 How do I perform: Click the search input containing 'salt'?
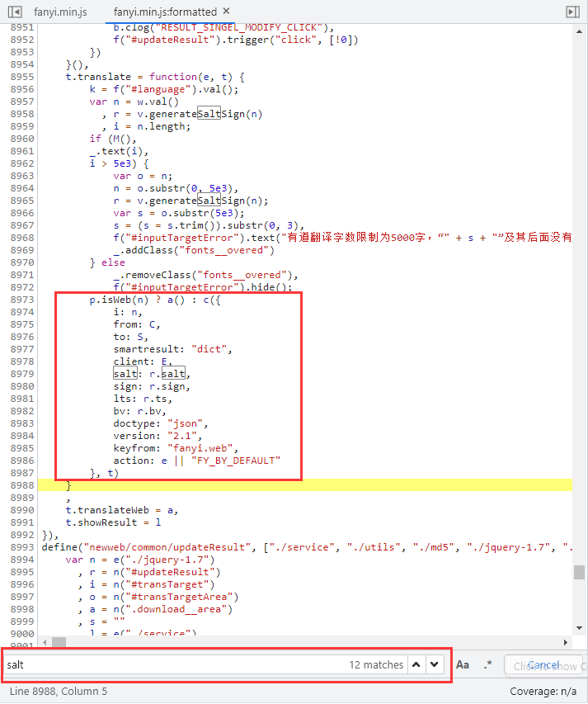click(173, 664)
